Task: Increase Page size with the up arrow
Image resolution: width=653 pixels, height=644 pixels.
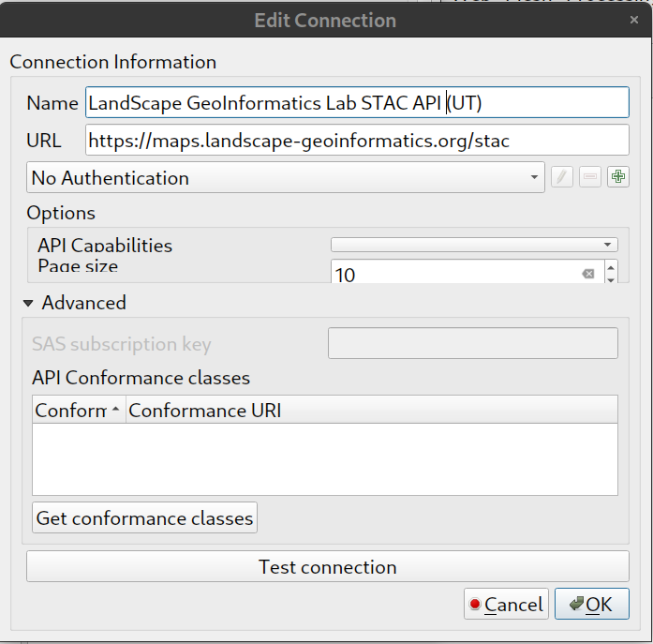Action: 611,267
